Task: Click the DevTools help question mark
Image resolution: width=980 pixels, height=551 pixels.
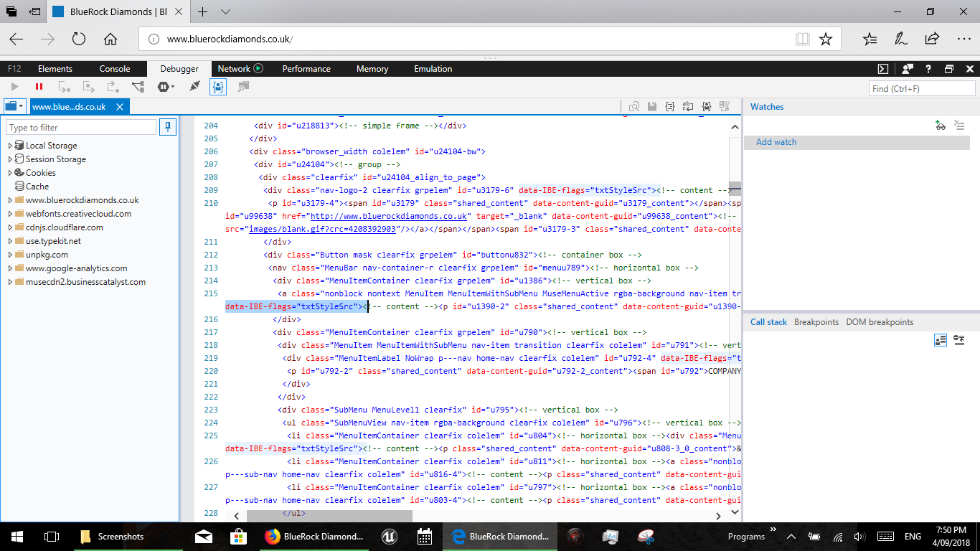Action: [928, 69]
